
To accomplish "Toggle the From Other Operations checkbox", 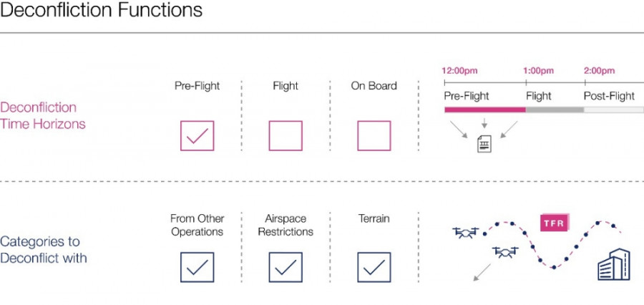I will click(197, 267).
